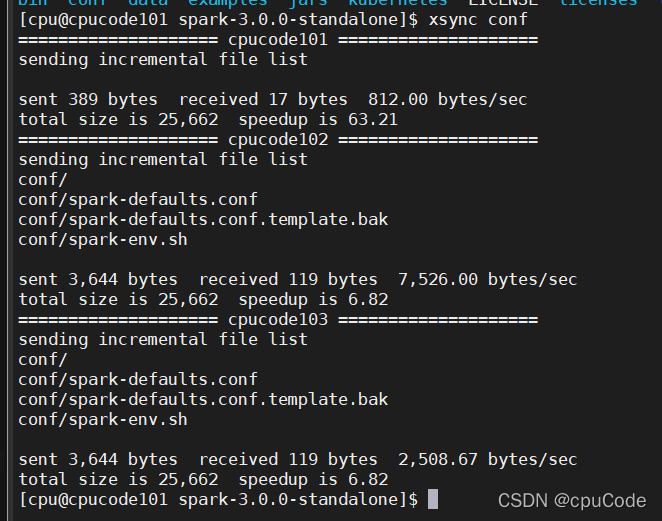Screen dimensions: 662x521
Task: Click 'conf/' line under cpucode103
Action: (43, 360)
